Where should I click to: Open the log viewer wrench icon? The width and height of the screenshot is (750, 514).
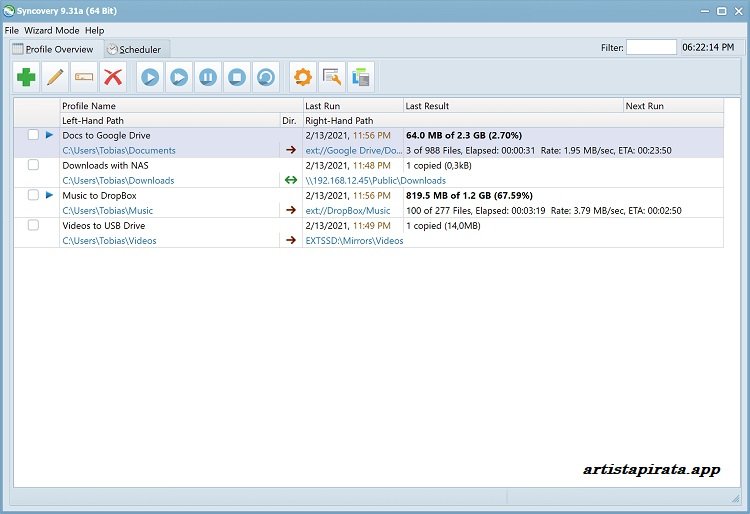pos(332,77)
